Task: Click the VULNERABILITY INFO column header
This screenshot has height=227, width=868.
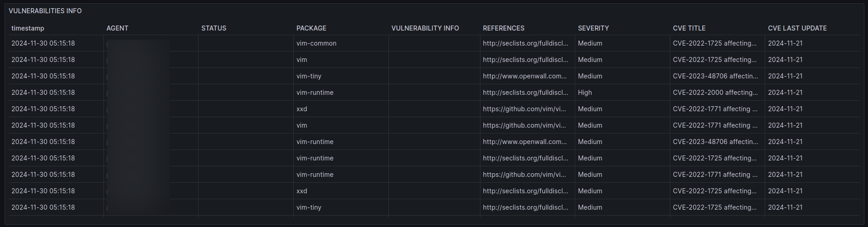Action: (425, 28)
